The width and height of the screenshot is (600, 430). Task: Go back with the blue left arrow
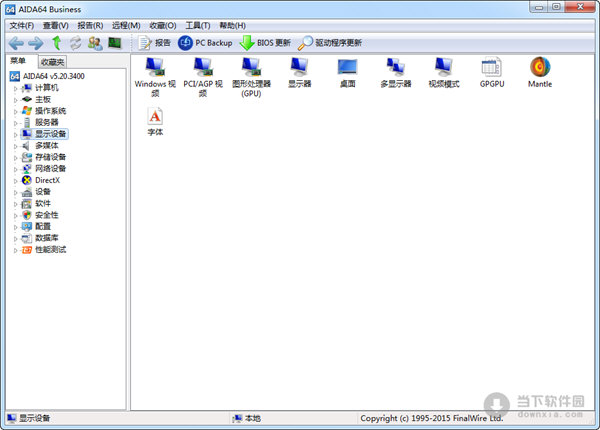(x=16, y=43)
